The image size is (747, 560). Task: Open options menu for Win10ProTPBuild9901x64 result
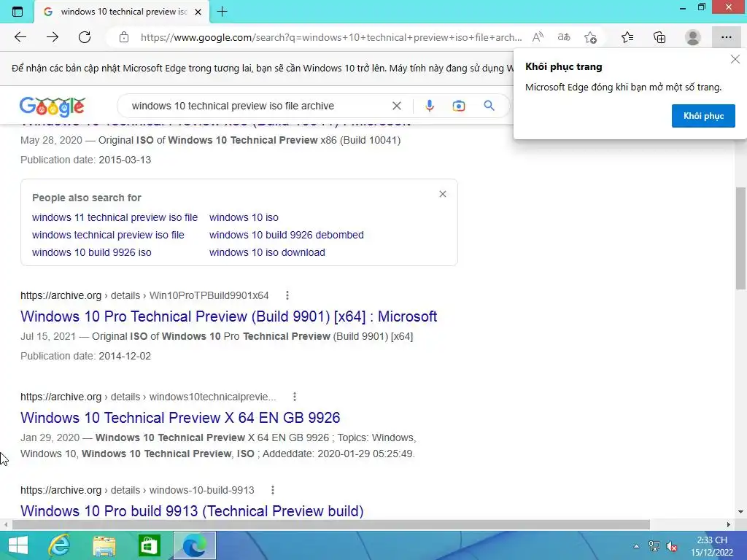click(x=287, y=296)
